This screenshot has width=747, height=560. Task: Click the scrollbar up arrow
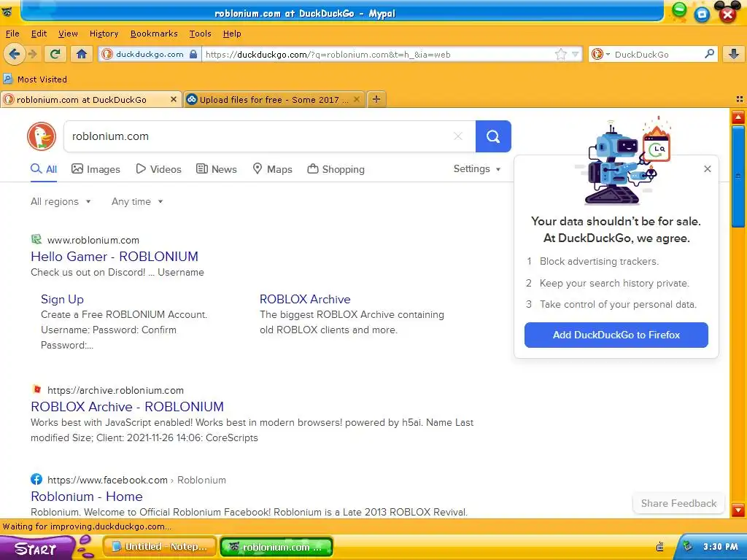click(x=738, y=117)
